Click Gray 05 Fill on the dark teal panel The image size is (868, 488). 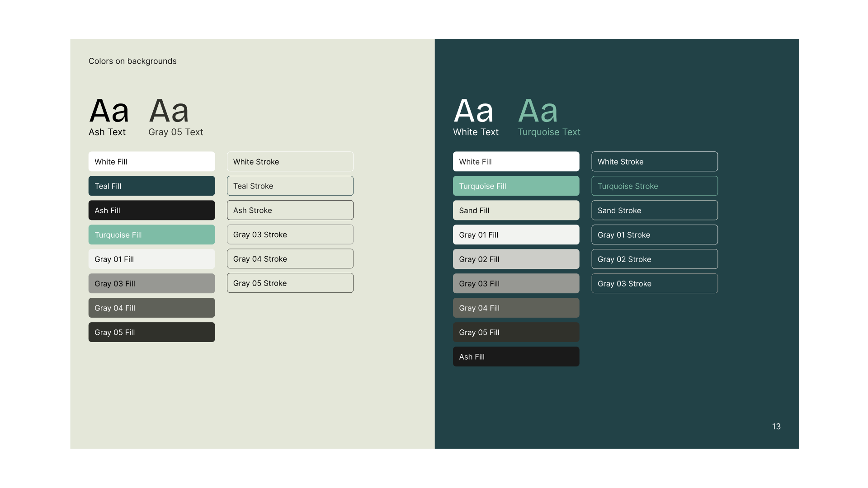(x=516, y=332)
